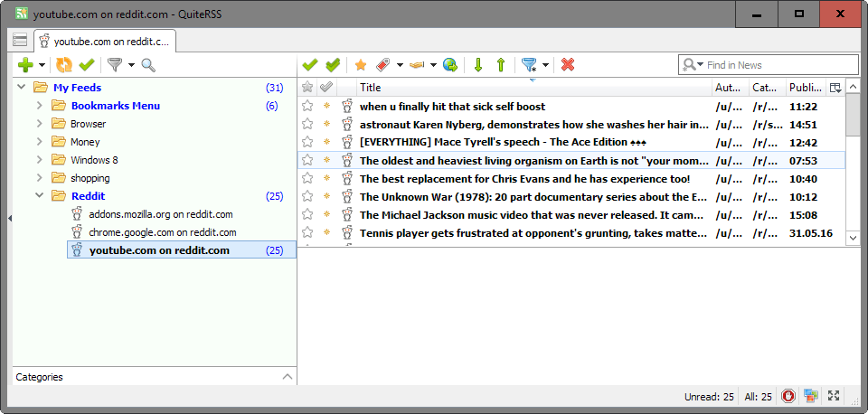Sort by the Title column header
Viewport: 868px width, 414px height.
tap(533, 88)
